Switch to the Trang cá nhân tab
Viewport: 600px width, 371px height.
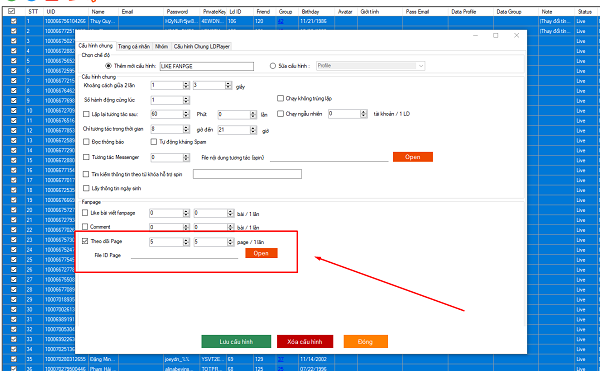coord(134,46)
